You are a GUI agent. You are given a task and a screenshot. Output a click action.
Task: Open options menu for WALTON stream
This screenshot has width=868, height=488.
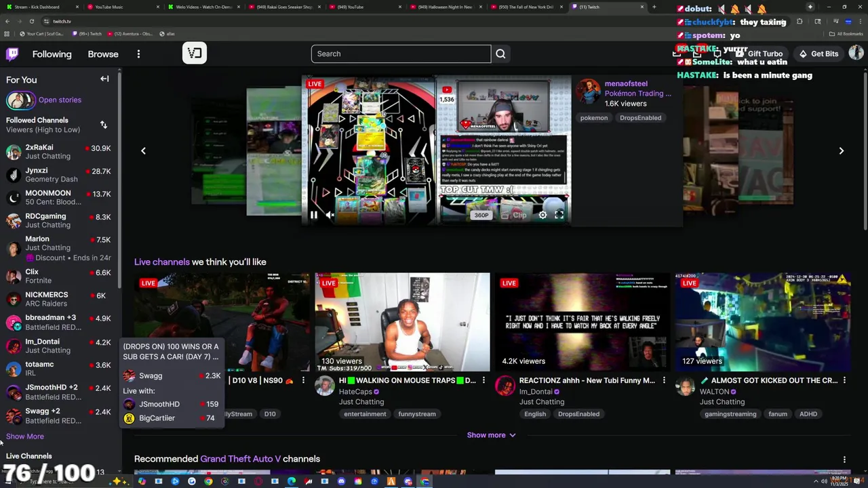(x=844, y=381)
